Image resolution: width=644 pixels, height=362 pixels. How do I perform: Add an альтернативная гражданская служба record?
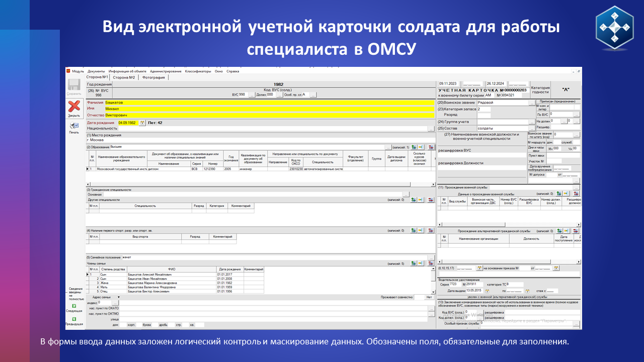(559, 231)
